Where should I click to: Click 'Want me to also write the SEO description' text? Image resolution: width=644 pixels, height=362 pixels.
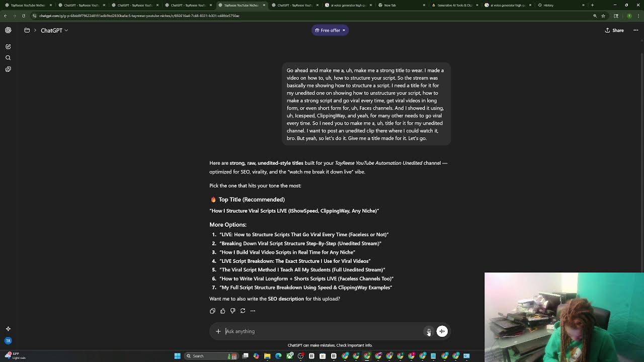(275, 299)
